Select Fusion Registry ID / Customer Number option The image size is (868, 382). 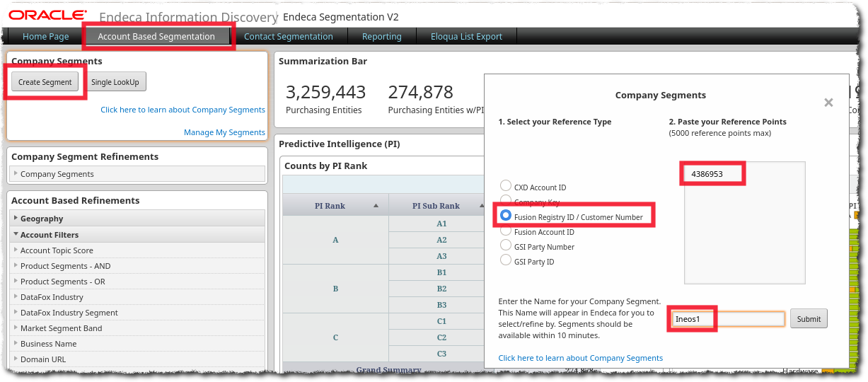pyautogui.click(x=506, y=215)
